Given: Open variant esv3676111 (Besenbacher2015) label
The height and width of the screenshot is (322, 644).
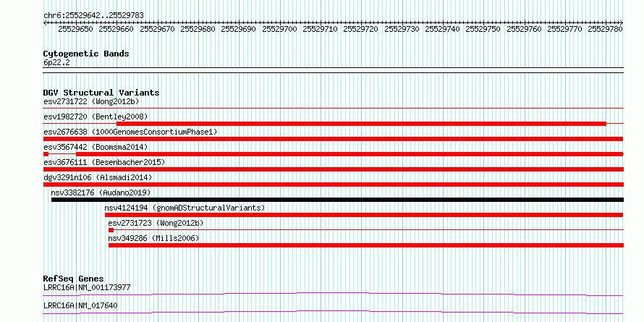Looking at the screenshot, I should pyautogui.click(x=104, y=162).
